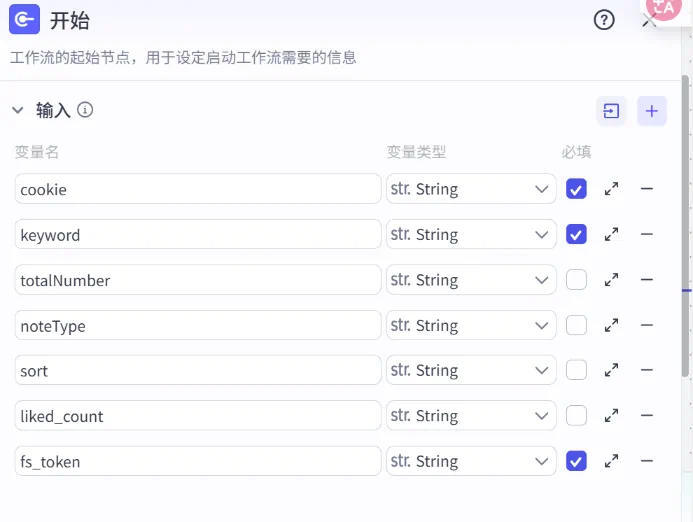Viewport: 693px width, 522px height.
Task: Uncheck required for fs_token variable
Action: coord(576,461)
